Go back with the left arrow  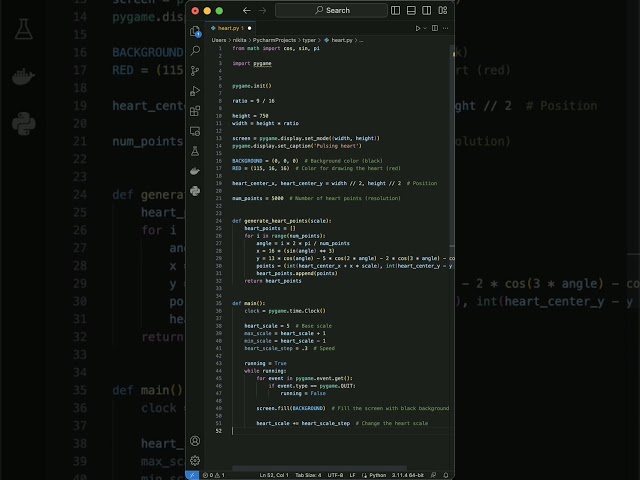[x=247, y=11]
